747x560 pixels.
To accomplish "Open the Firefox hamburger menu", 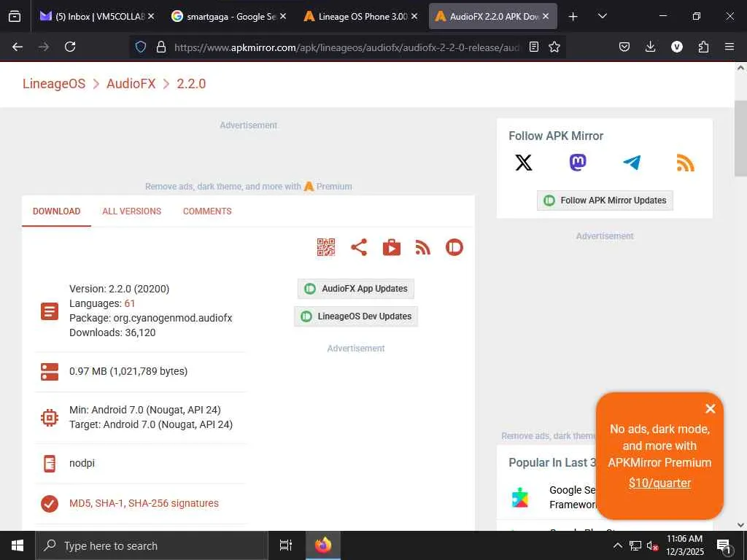I will (729, 47).
